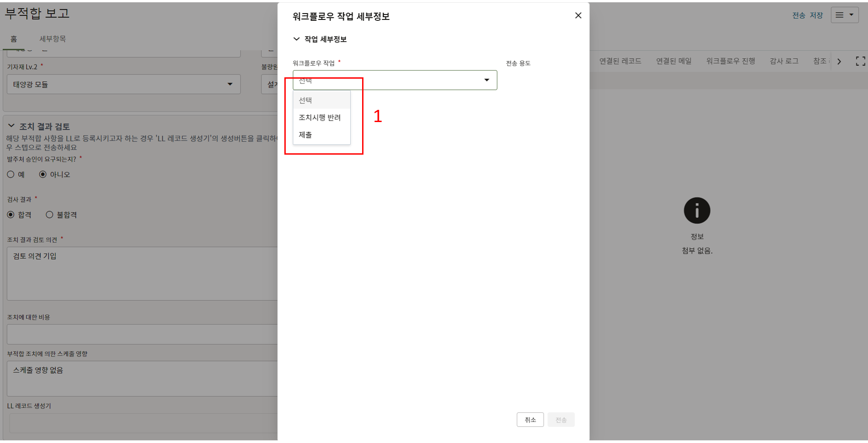This screenshot has height=443, width=868.
Task: Close the workflow task details dialog
Action: 578,15
